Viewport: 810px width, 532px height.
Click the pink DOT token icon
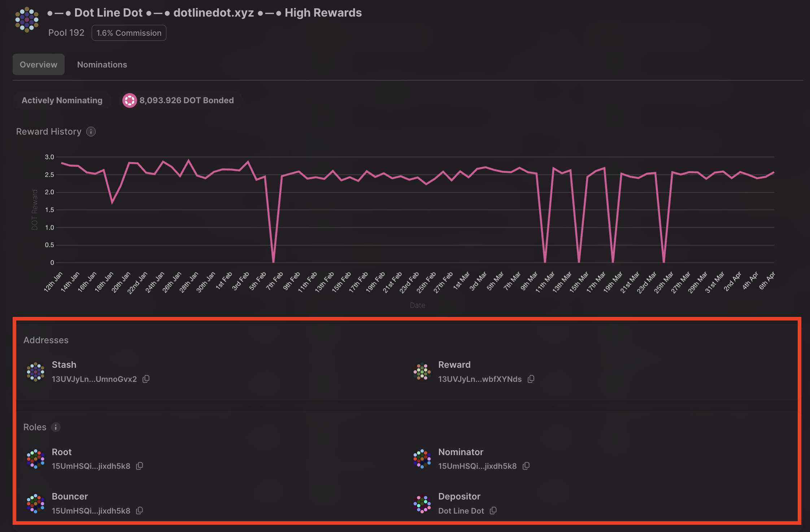point(129,100)
